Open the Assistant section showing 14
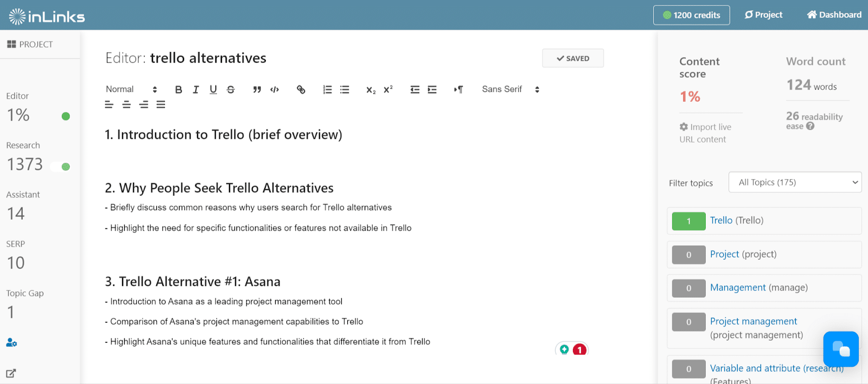Screen dimensions: 868x384 tap(23, 206)
